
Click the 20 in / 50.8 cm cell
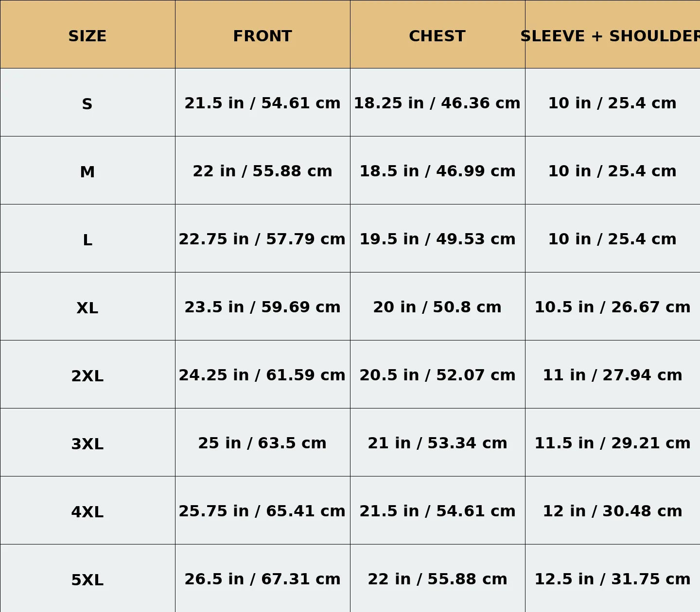tap(437, 307)
